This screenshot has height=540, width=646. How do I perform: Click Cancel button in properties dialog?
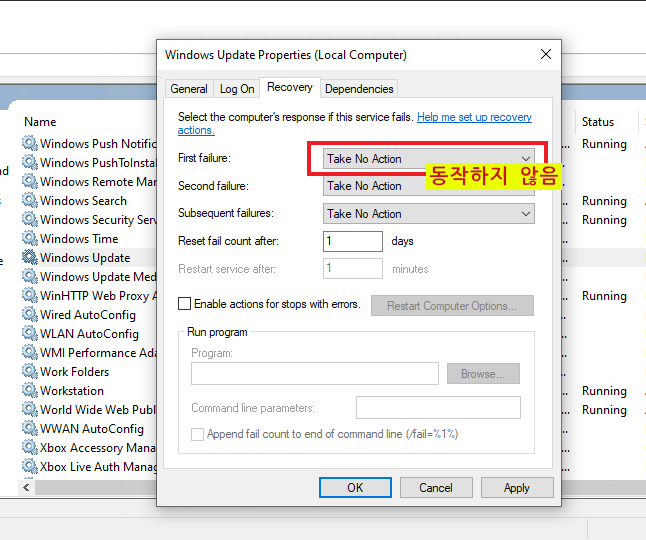[x=436, y=488]
